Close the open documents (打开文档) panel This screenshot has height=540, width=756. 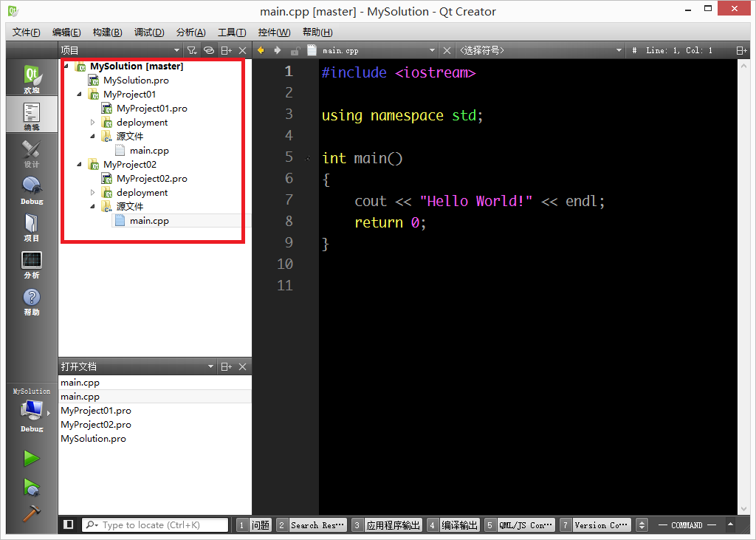coord(242,366)
